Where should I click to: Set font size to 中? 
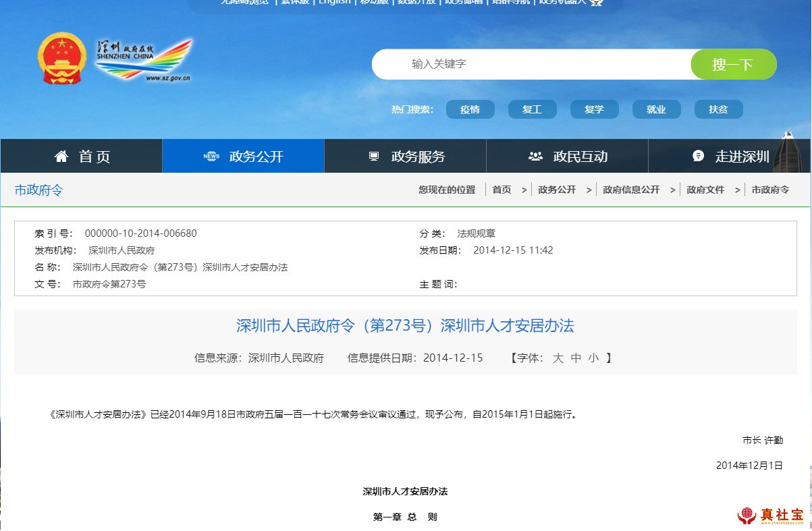pyautogui.click(x=575, y=358)
